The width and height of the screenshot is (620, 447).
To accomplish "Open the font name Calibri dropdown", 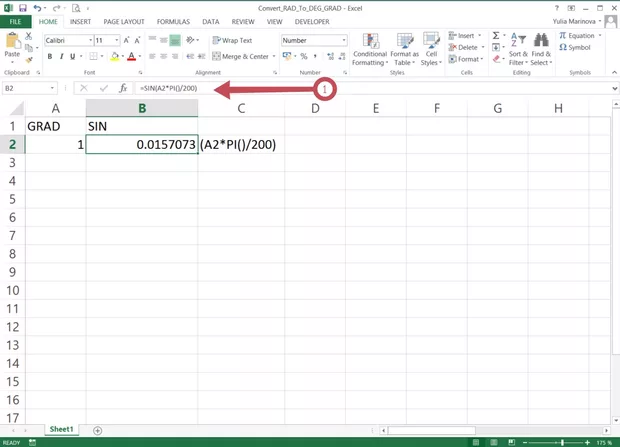I will click(87, 41).
